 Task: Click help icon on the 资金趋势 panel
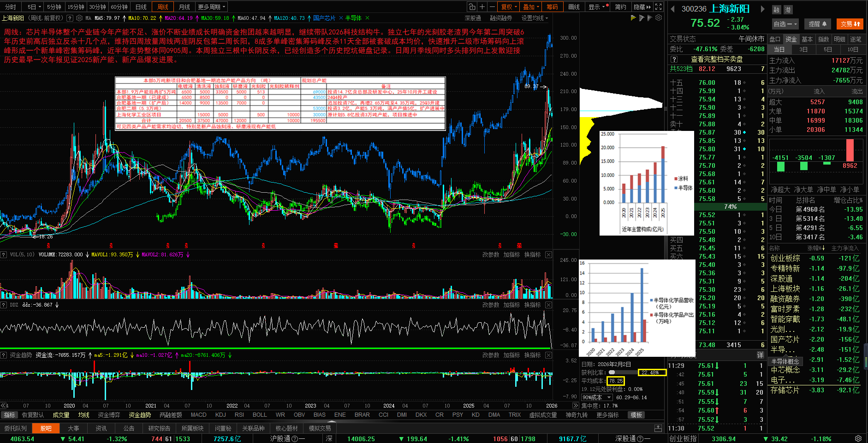[x=4, y=355]
